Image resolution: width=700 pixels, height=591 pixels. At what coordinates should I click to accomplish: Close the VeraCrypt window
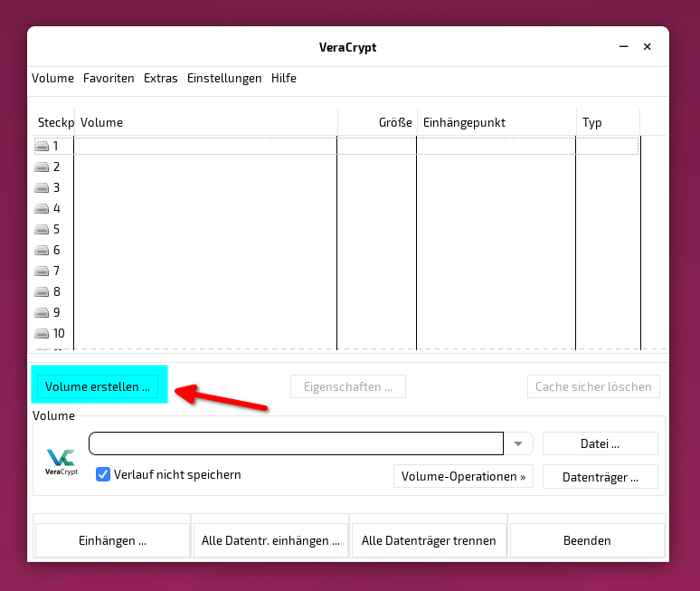point(648,46)
